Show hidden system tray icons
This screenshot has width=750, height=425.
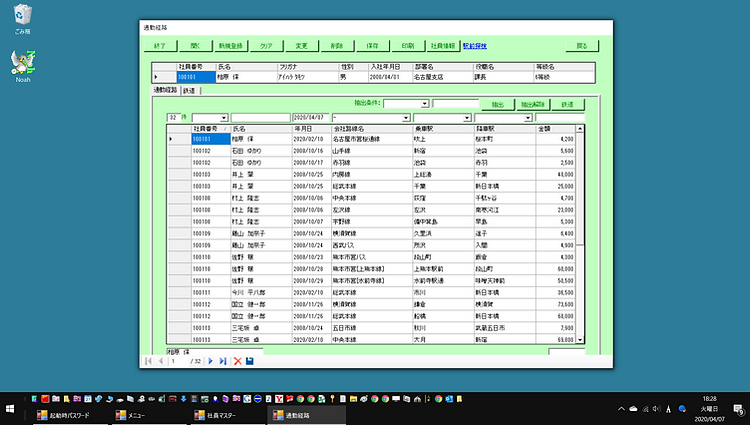coord(621,409)
